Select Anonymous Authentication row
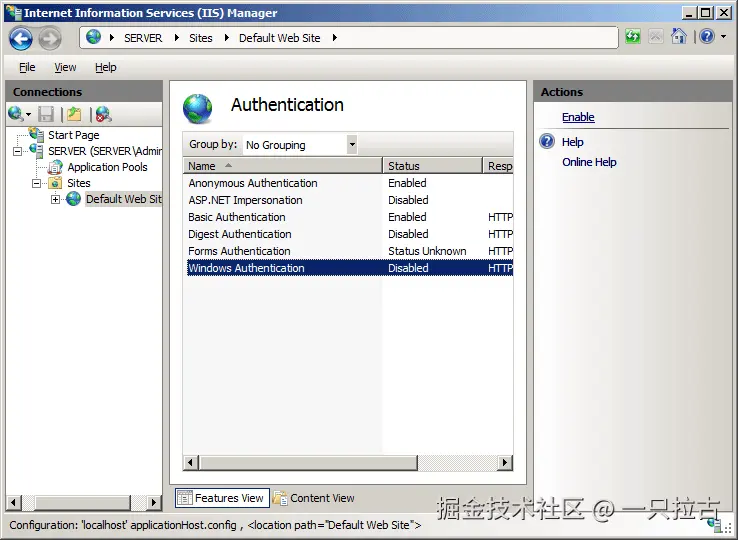738x540 pixels. click(350, 183)
